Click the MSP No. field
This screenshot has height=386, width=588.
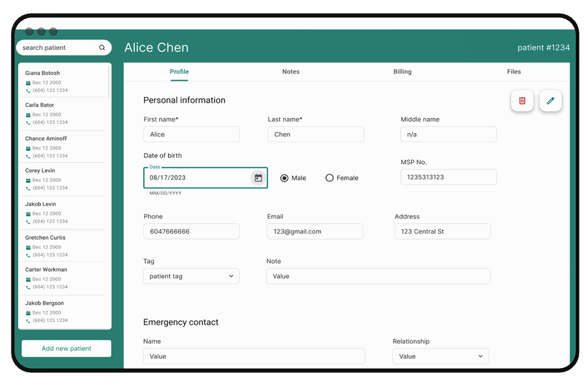pos(449,177)
